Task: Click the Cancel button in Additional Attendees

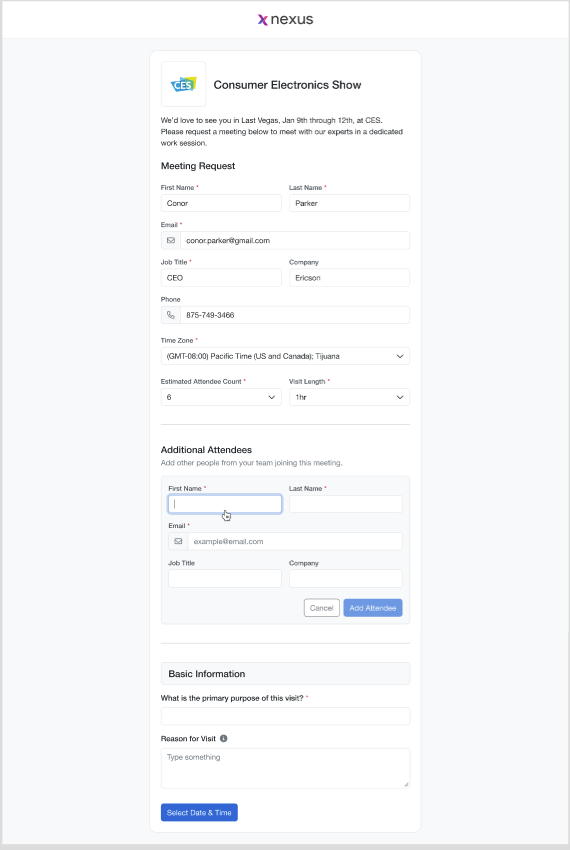Action: coord(322,608)
